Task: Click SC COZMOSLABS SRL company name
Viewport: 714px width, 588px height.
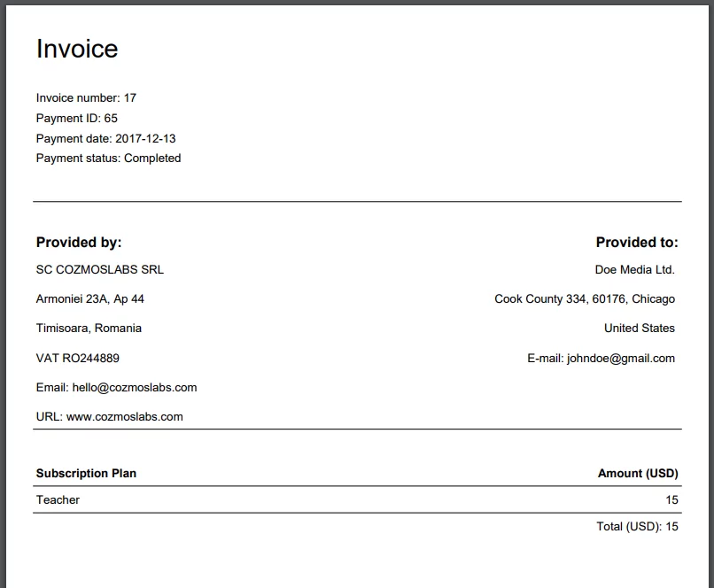Action: 100,269
